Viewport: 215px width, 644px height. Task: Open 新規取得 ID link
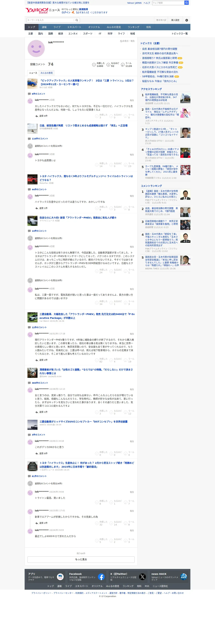coord(84,9)
